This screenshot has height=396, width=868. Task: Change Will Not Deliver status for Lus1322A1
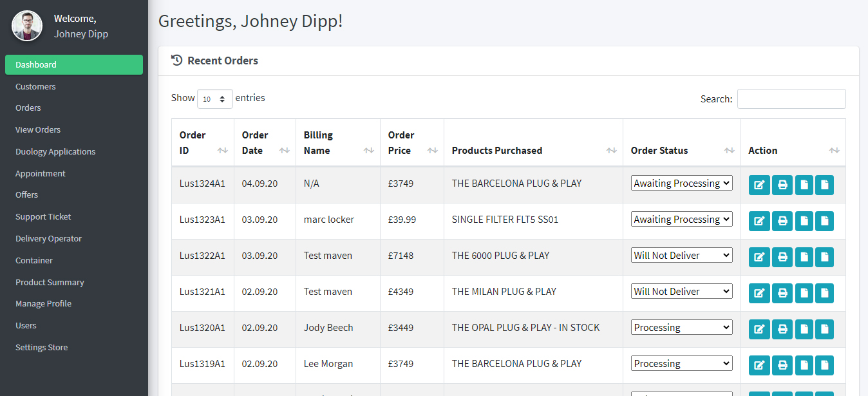(681, 255)
